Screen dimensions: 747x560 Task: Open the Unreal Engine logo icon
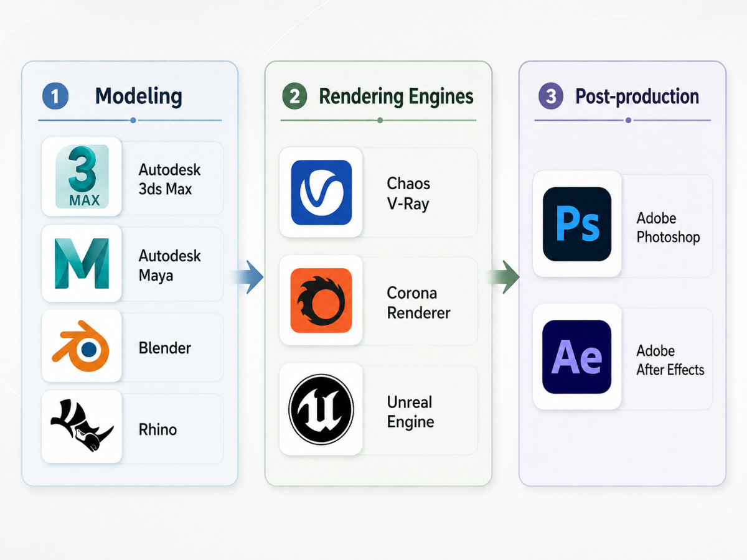(321, 409)
